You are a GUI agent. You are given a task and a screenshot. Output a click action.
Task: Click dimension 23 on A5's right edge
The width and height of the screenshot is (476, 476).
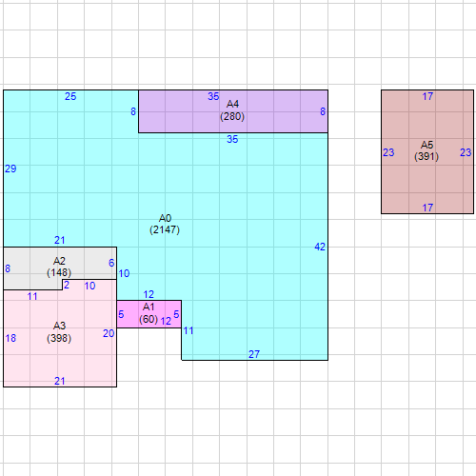[466, 152]
